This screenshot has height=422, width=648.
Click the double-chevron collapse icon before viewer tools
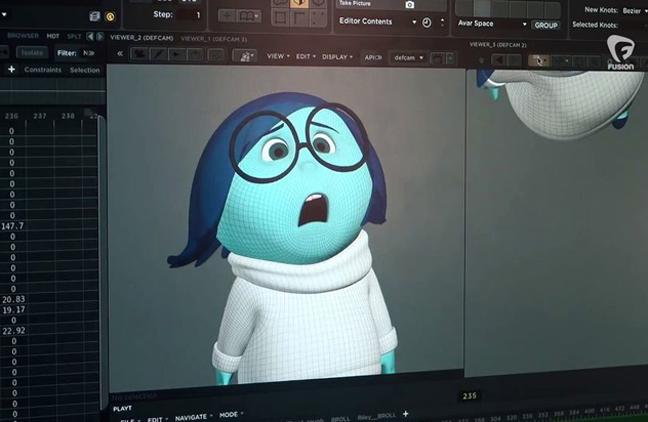pyautogui.click(x=120, y=53)
